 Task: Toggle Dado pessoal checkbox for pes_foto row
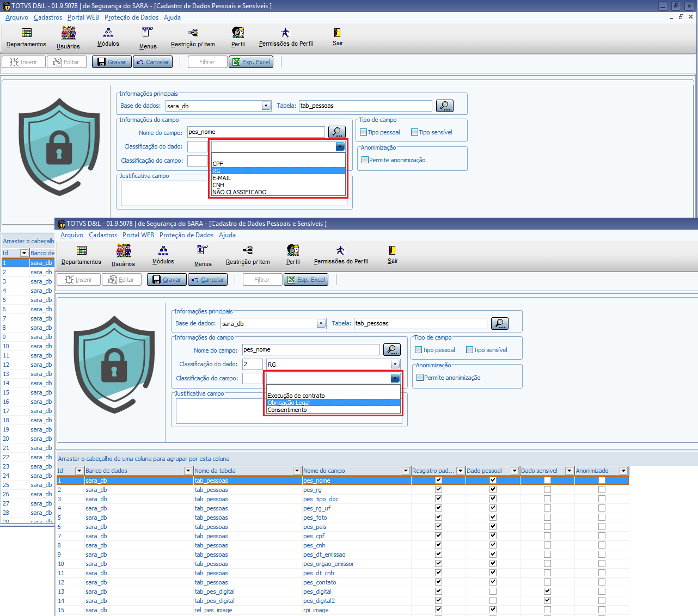click(x=493, y=518)
